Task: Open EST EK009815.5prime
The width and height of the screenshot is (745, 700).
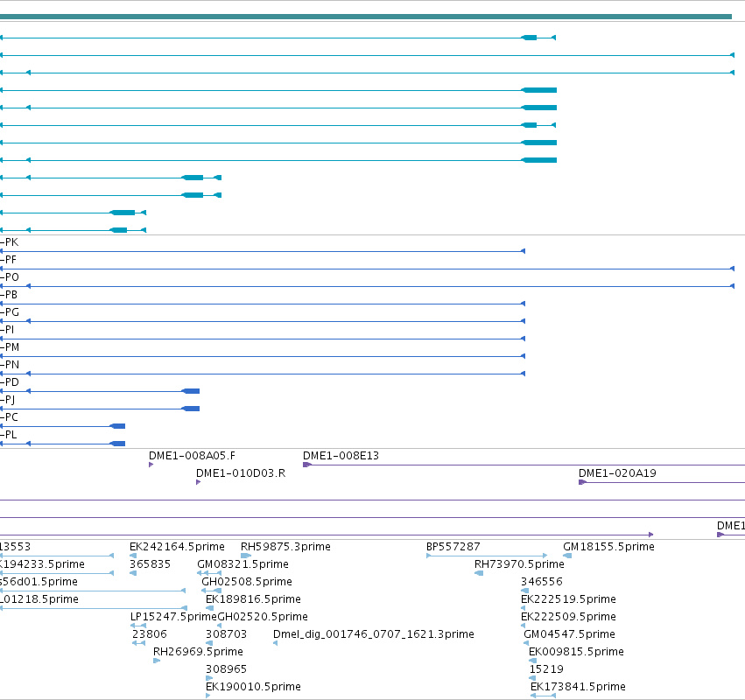Action: (x=576, y=652)
